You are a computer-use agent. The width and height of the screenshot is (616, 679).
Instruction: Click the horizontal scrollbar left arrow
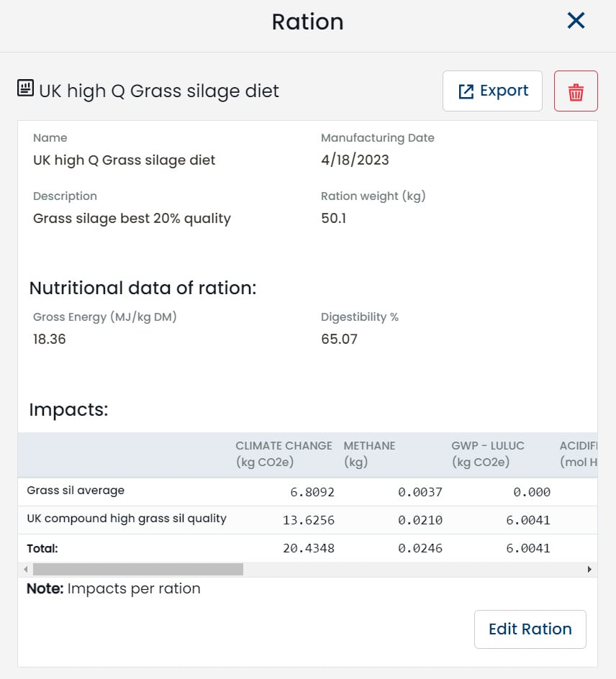pos(27,569)
